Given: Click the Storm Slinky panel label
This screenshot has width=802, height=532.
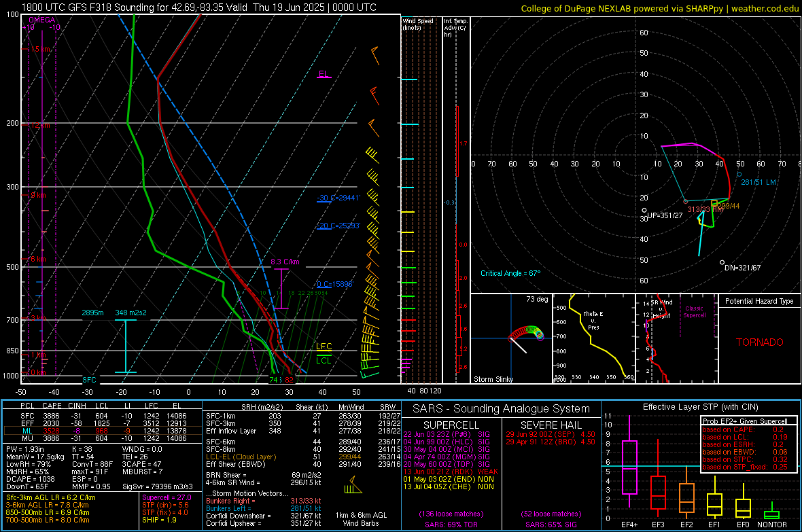Looking at the screenshot, I should pyautogui.click(x=493, y=379).
